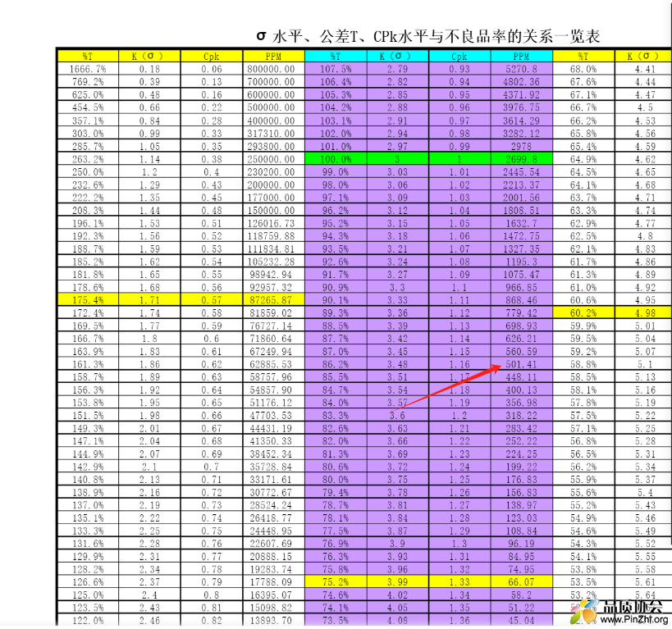Select the PPM cell 177000.00

273,198
